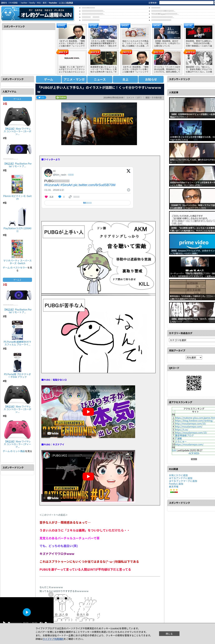The width and height of the screenshot is (215, 644).
Task: Open the pic.twitter.com/6rSudSB70M link
Action: pos(94,185)
